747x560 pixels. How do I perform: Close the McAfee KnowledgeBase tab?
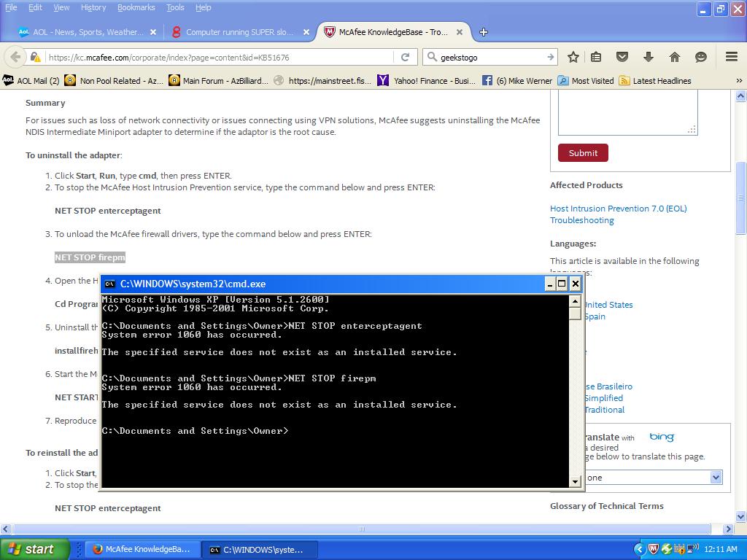460,32
